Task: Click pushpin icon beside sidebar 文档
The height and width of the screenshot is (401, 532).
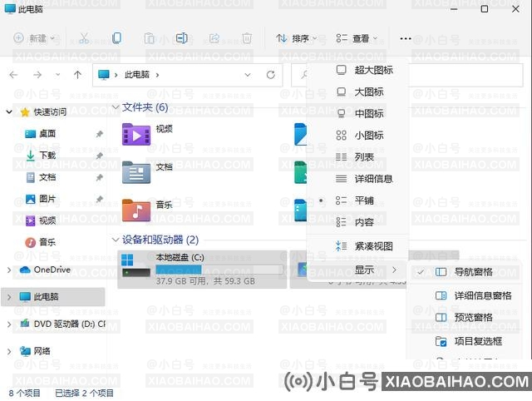Action: (99, 177)
